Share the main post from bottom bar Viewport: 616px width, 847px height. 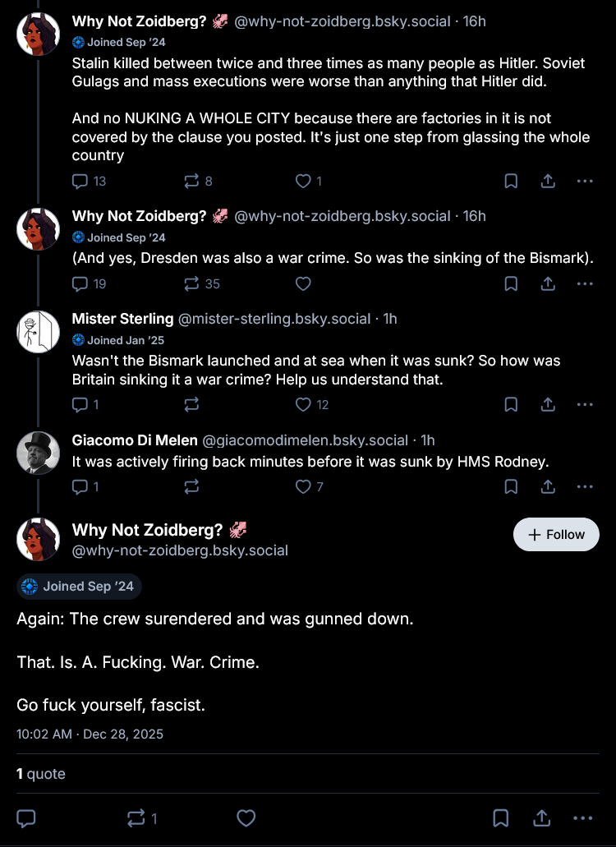pos(541,818)
